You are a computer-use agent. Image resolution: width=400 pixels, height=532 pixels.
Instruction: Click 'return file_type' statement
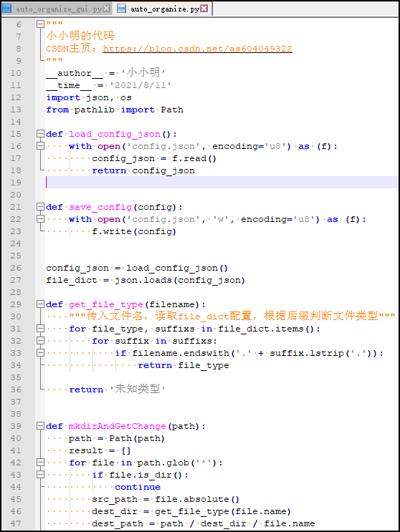[184, 365]
